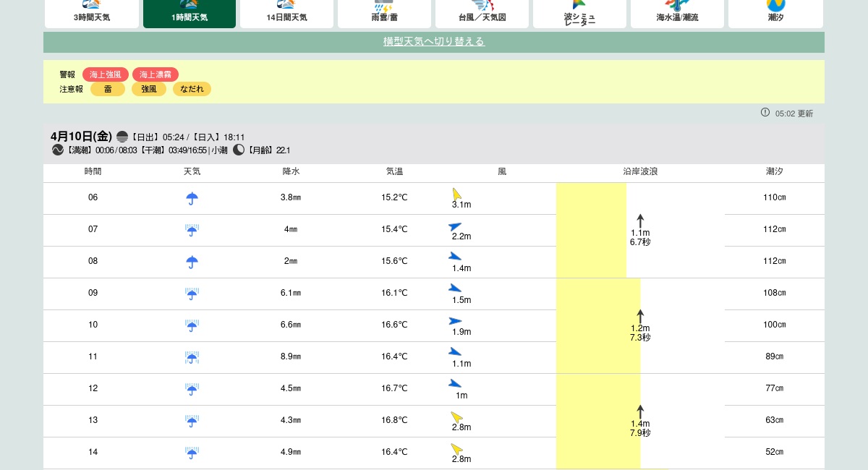Click the 8.9mm rainfall value
Viewport: 868px width, 470px height.
pos(291,356)
